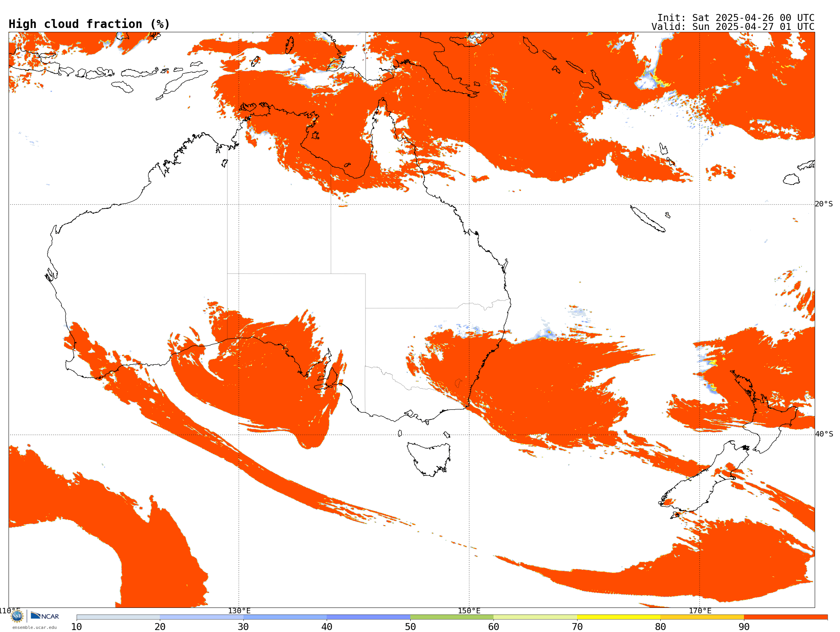Click the 10–20 pale grey colorbar segment
This screenshot has height=632, width=840.
118,617
